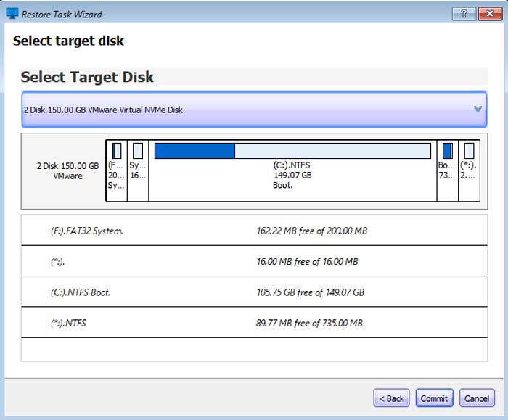
Task: Click the C: partition usage bar
Action: [292, 151]
